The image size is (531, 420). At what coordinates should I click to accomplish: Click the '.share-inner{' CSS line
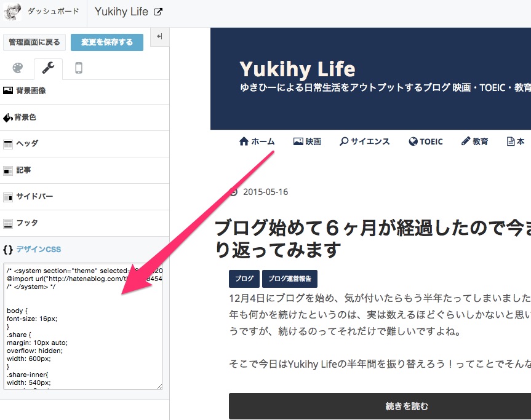(x=28, y=374)
